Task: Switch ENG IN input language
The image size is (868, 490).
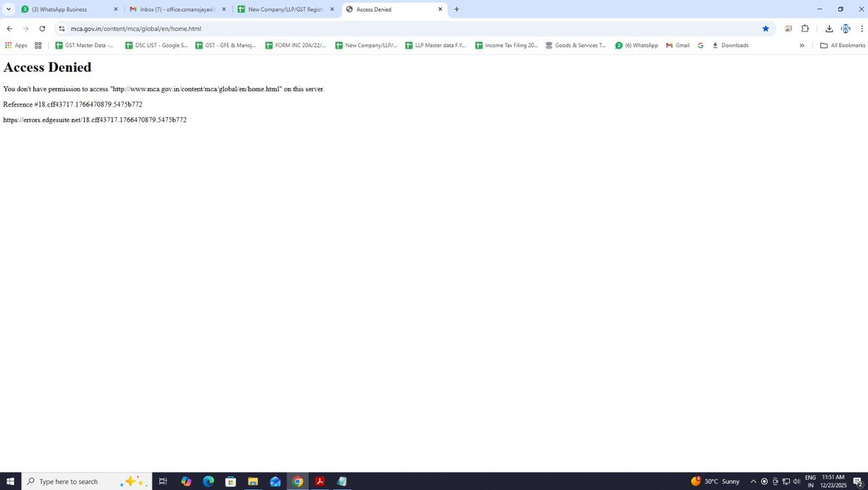Action: point(810,481)
